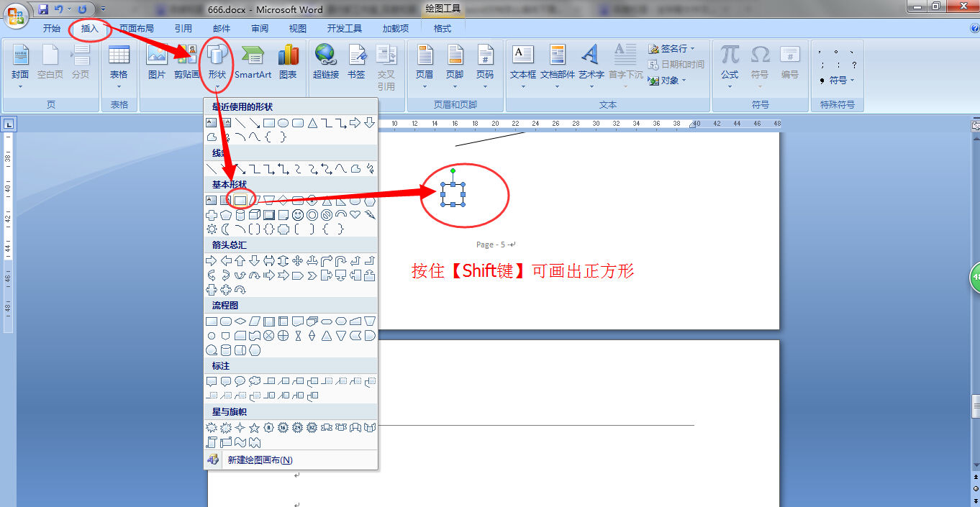Screen dimensions: 980x507
Task: Switch to the 页面布局 Page Layout tab
Action: [137, 29]
